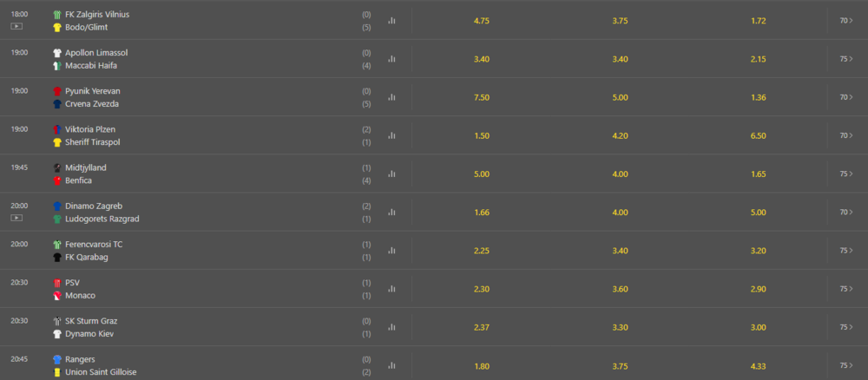The image size is (868, 380).
Task: Select 6.50 odds for Sheriff Tiraspol
Action: (758, 135)
